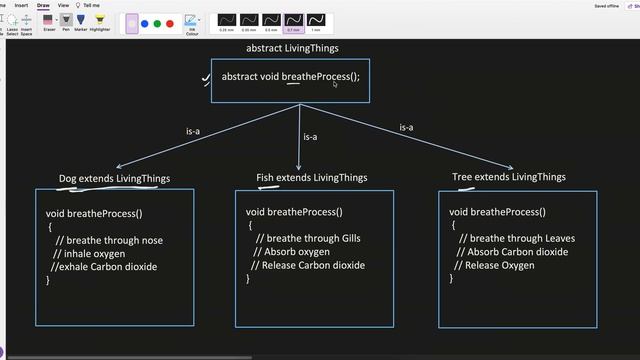Click the horizontal scrollbar at page bottom
Screen dimensions: 640x360
coord(130,358)
